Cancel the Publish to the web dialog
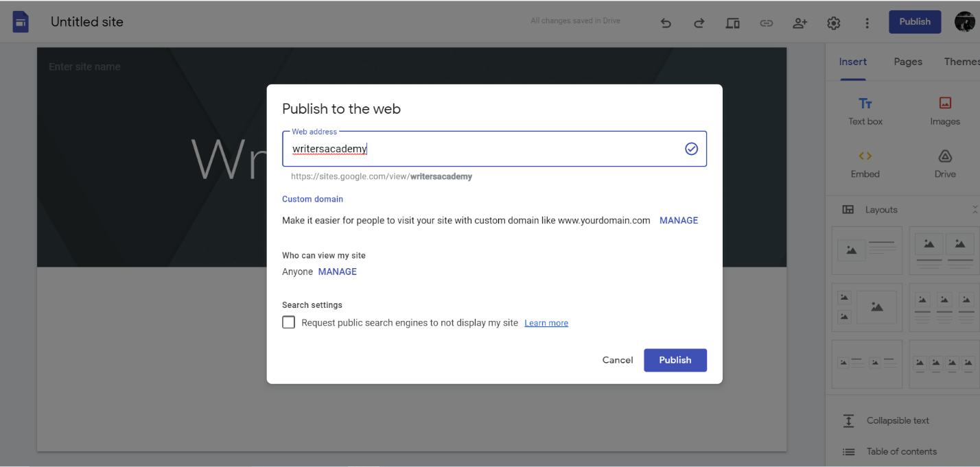The image size is (980, 467). click(x=618, y=360)
